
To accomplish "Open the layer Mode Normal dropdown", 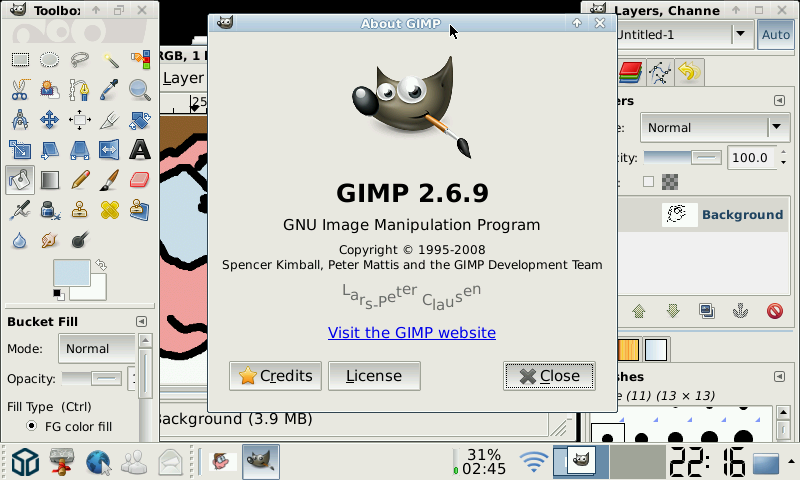I will click(715, 128).
